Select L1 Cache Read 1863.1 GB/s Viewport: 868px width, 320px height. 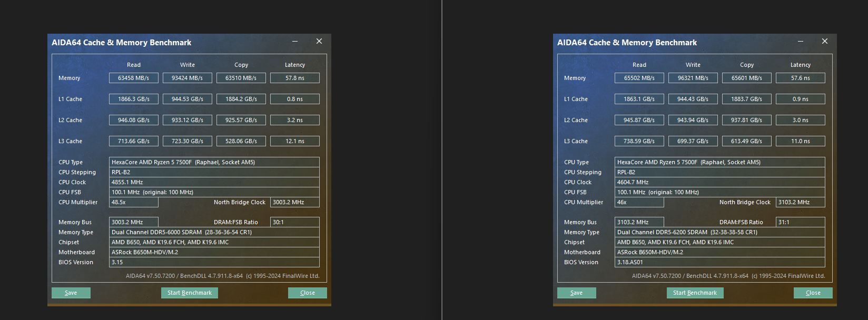[639, 99]
